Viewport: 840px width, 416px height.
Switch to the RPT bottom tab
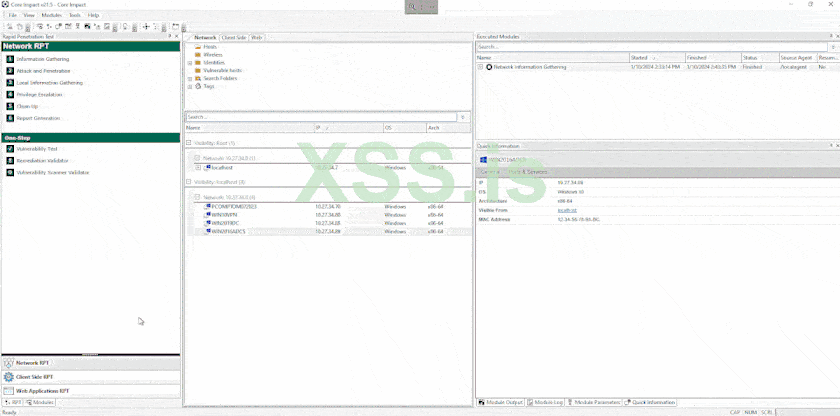click(x=13, y=402)
